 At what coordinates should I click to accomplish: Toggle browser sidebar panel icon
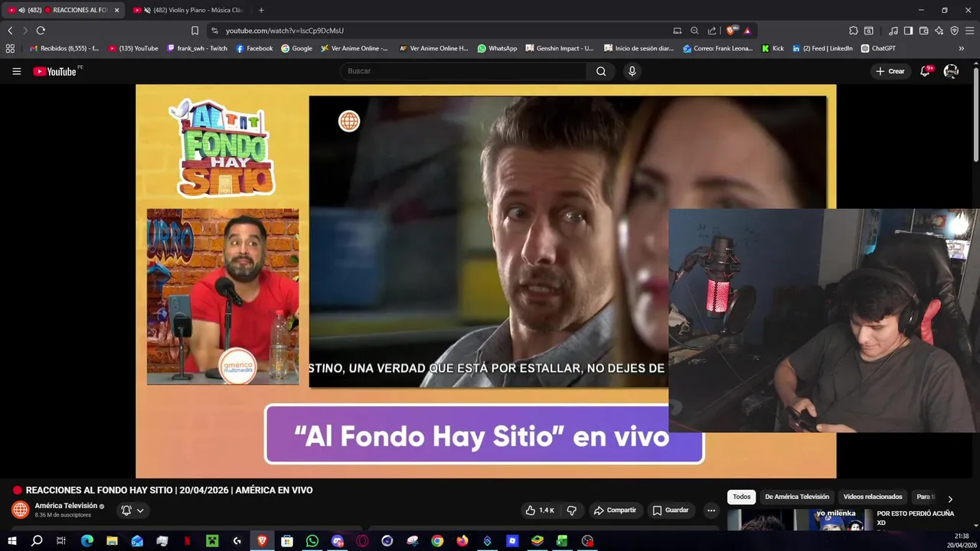point(908,31)
